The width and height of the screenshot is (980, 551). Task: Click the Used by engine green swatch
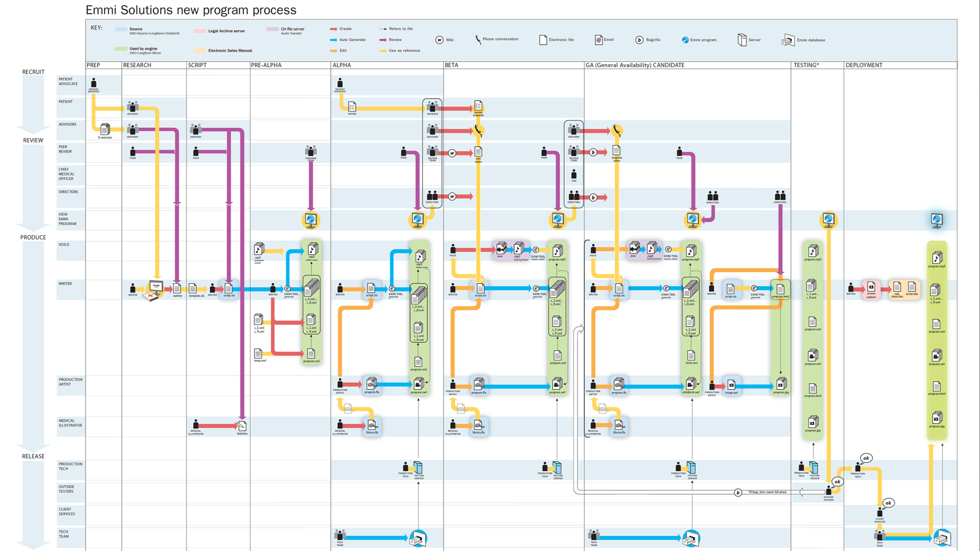coord(121,49)
